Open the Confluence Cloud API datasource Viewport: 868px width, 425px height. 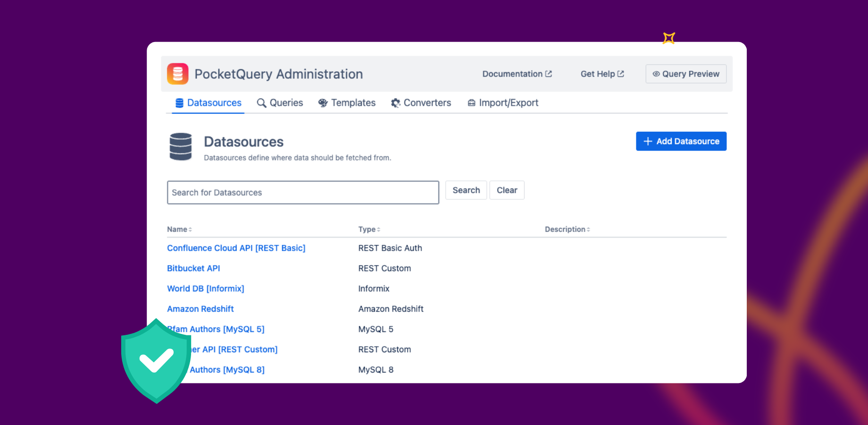pyautogui.click(x=236, y=247)
